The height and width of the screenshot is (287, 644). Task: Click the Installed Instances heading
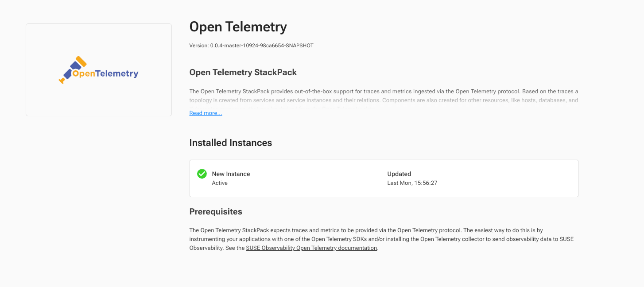tap(230, 143)
